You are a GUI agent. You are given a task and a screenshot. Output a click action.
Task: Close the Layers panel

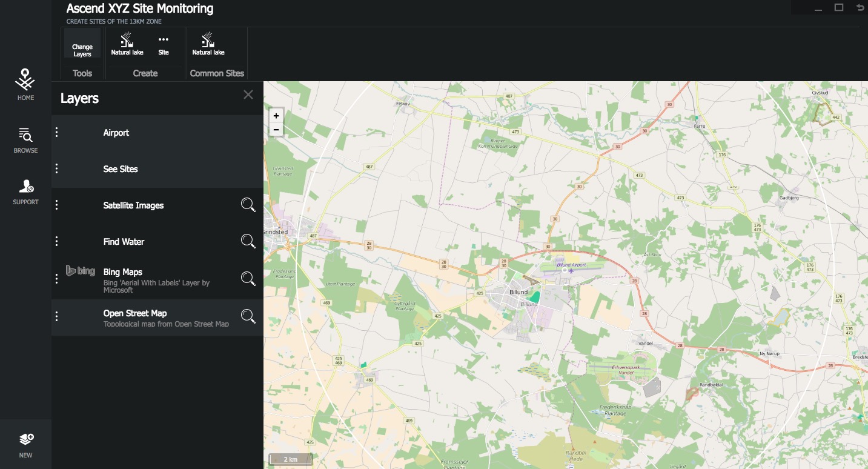[x=248, y=95]
